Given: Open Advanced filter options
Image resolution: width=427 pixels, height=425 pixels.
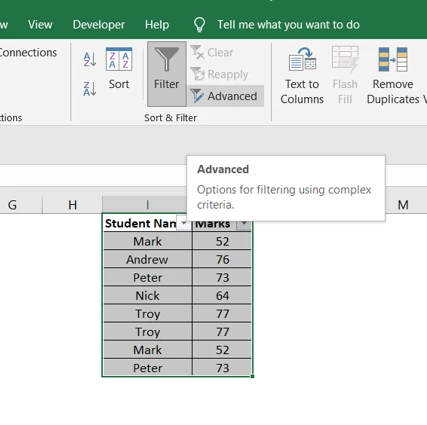Looking at the screenshot, I should [x=225, y=96].
